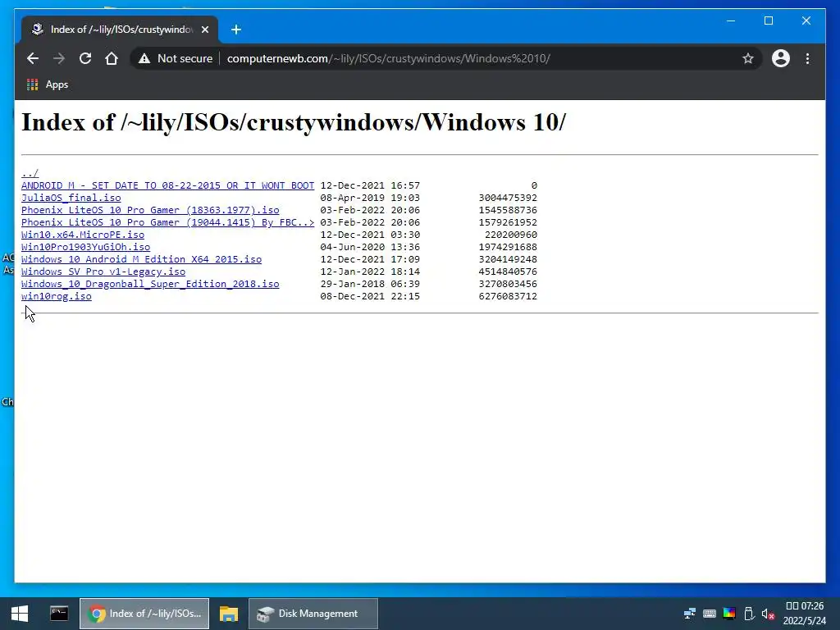Select date 08-Apr-2019 19:03
840x630 pixels.
tap(370, 198)
